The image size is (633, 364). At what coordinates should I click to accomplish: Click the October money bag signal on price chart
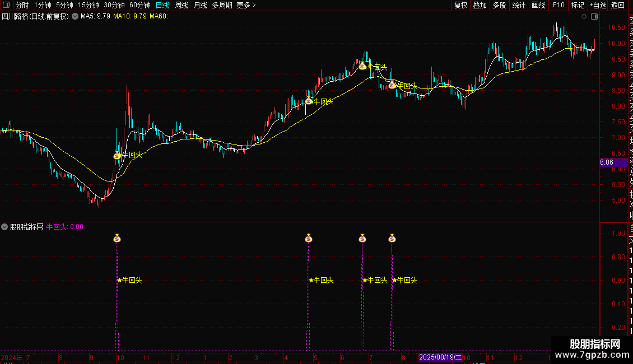(x=117, y=155)
